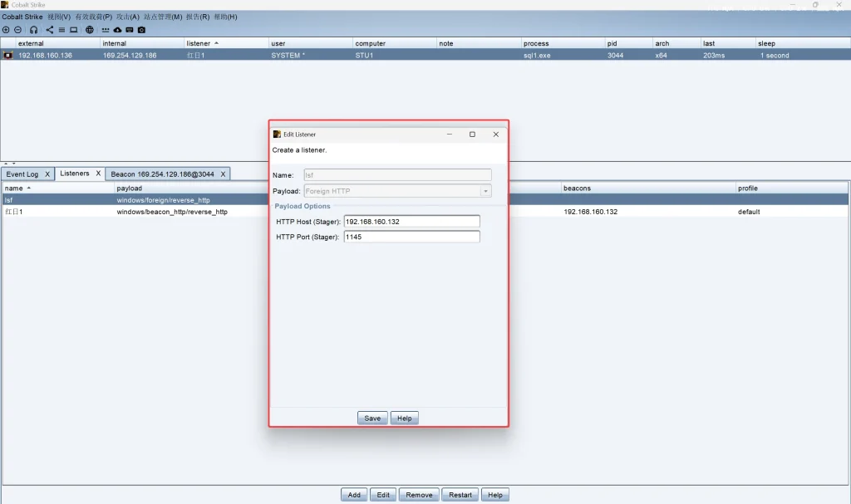The width and height of the screenshot is (851, 504).
Task: Click Save in Edit Listener dialog
Action: coord(372,418)
